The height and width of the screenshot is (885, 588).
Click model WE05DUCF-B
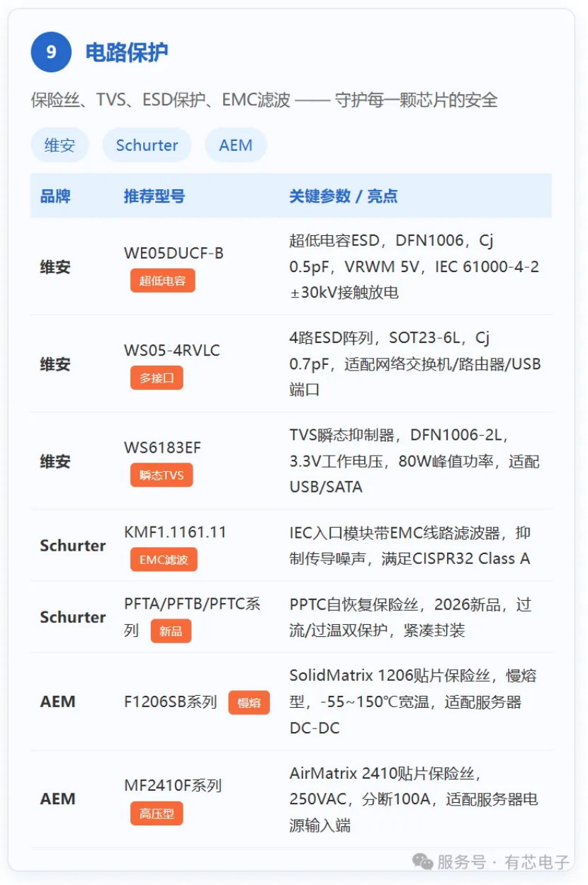(x=174, y=253)
